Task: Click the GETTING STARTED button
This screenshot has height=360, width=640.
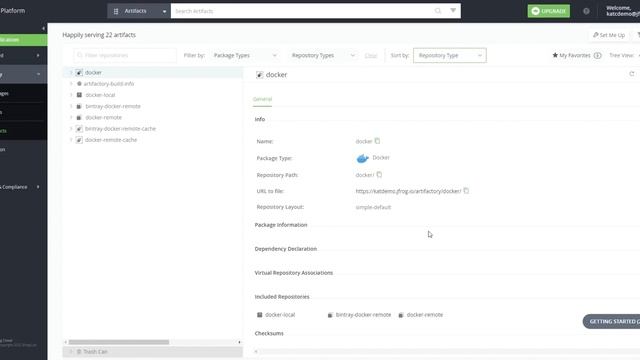Action: pyautogui.click(x=611, y=322)
